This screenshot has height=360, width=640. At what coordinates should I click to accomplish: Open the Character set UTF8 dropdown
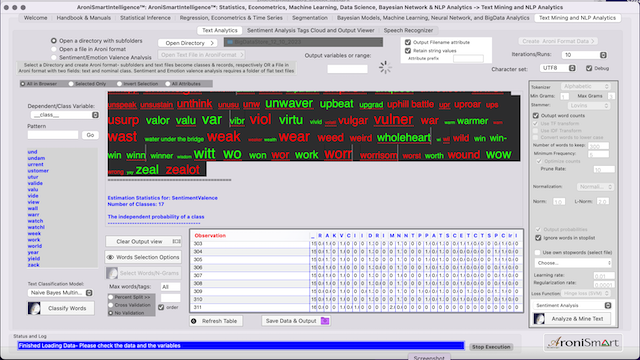point(558,68)
